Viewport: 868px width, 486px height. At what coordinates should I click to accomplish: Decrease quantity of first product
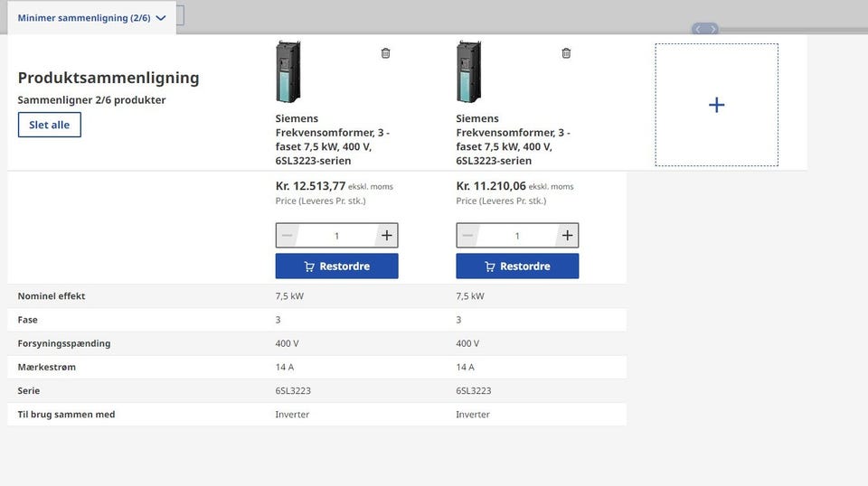coord(288,236)
